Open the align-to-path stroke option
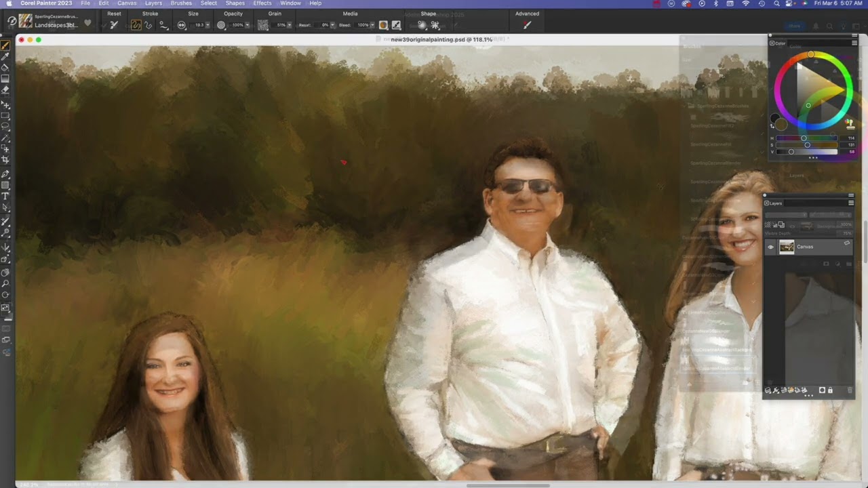Viewport: 868px width, 488px height. 163,24
